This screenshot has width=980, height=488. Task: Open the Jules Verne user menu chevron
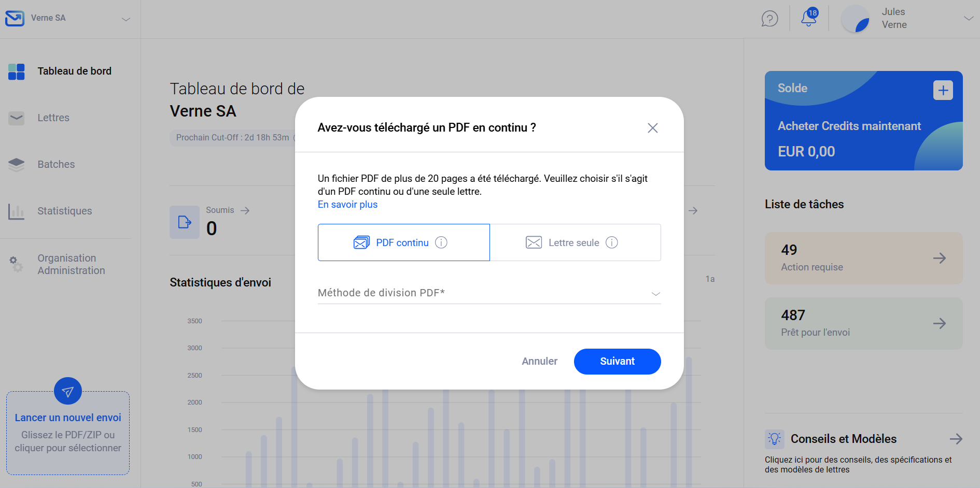tap(968, 19)
